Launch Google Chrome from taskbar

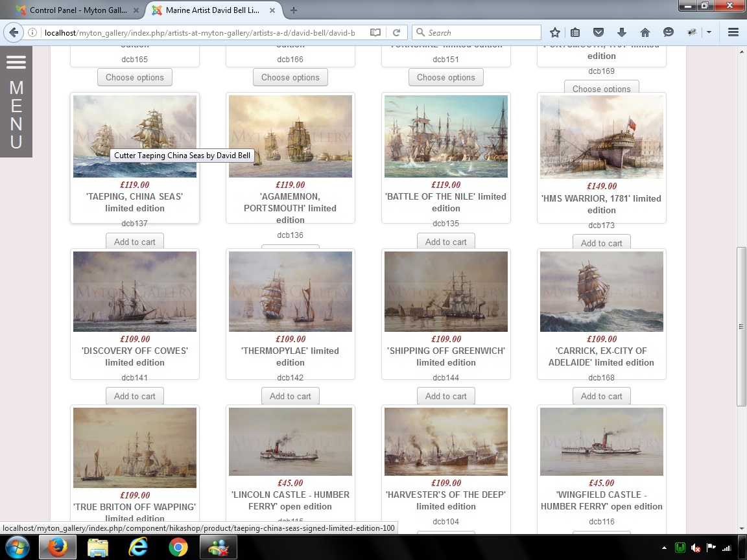point(178,547)
